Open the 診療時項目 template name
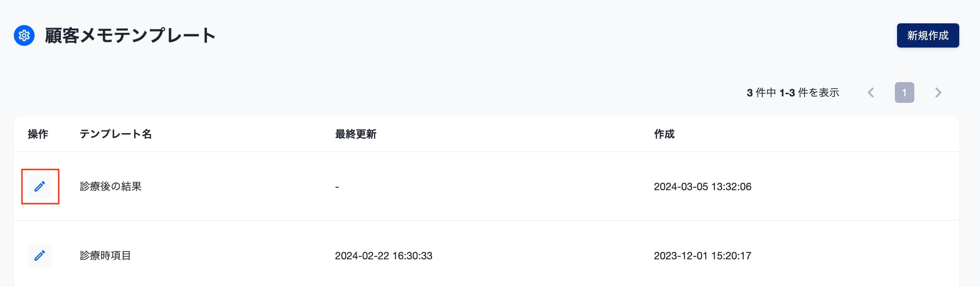The image size is (980, 287). click(105, 255)
